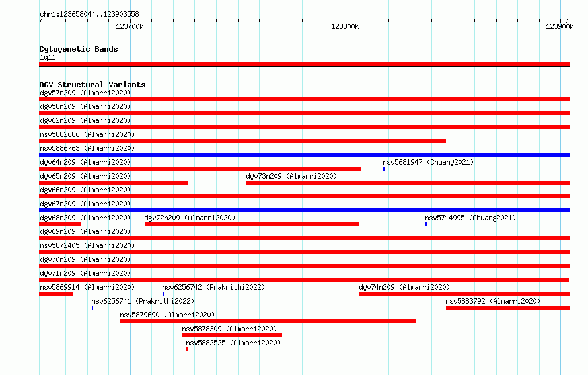Click the dgv58n209 (Almarri2020) label
The width and height of the screenshot is (588, 375).
[85, 106]
